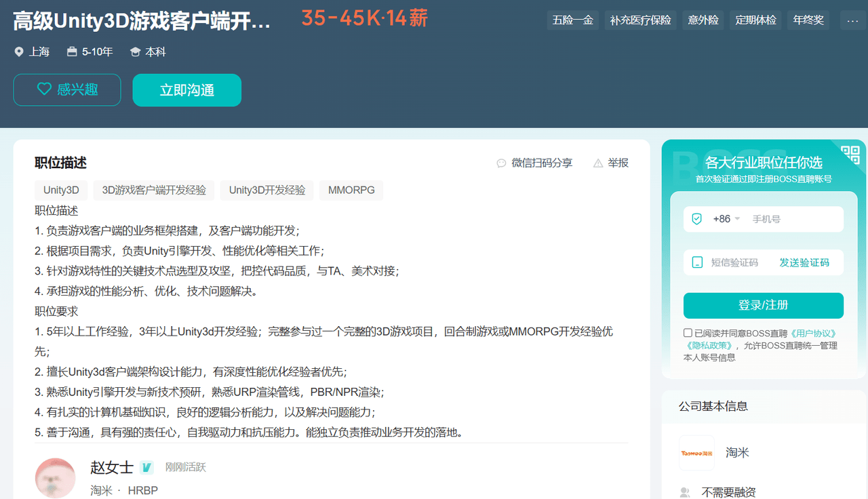Click the heart icon in 感兴趣 button
The height and width of the screenshot is (499, 868).
(44, 89)
